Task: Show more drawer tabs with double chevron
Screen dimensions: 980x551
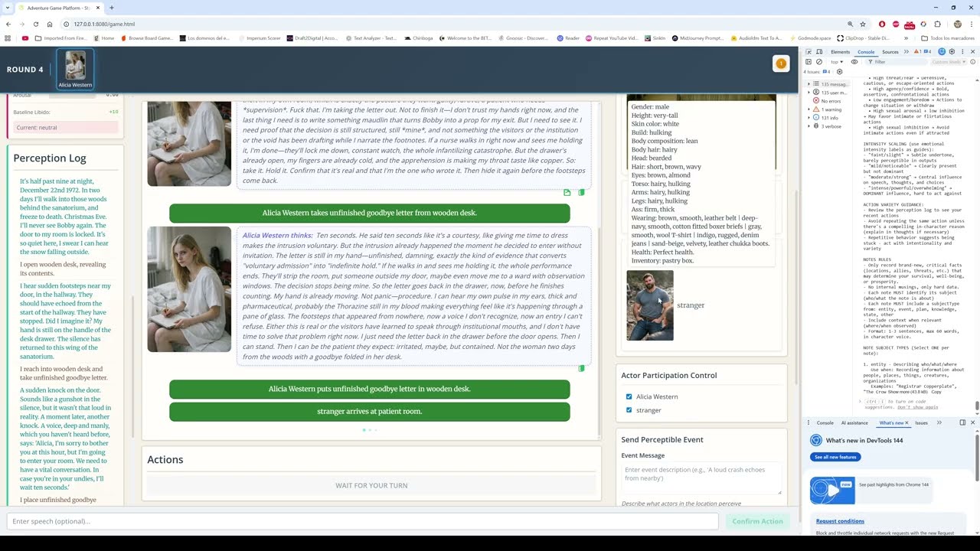Action: click(939, 422)
